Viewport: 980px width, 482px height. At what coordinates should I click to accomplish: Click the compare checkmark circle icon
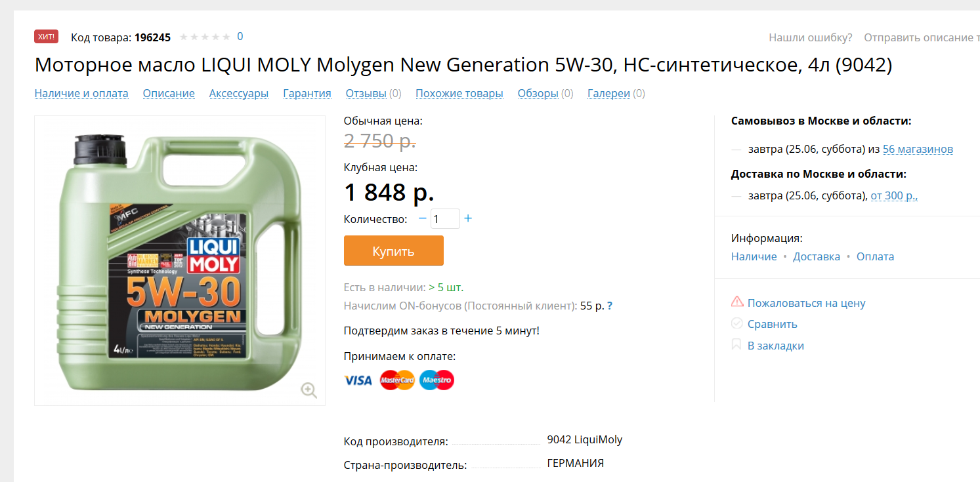(737, 323)
